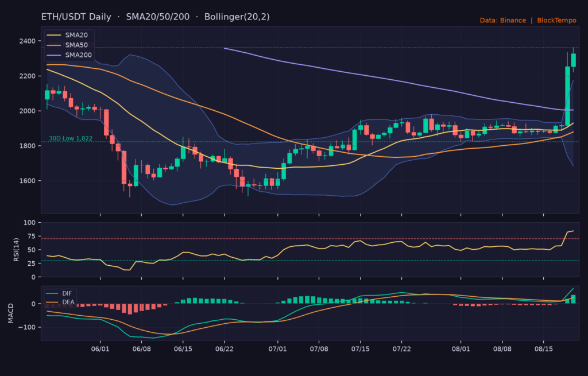
Task: Click the orange DEA legend line sample
Action: pos(52,302)
